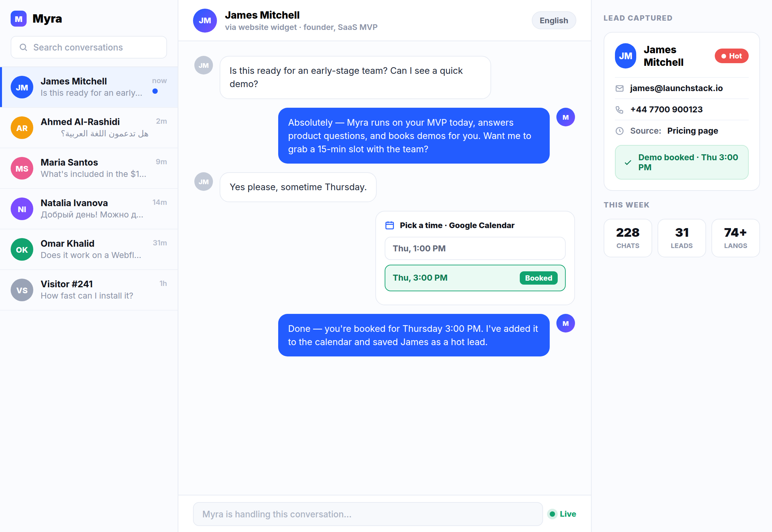
Task: Click james@launchstack.io email address
Action: [x=676, y=88]
